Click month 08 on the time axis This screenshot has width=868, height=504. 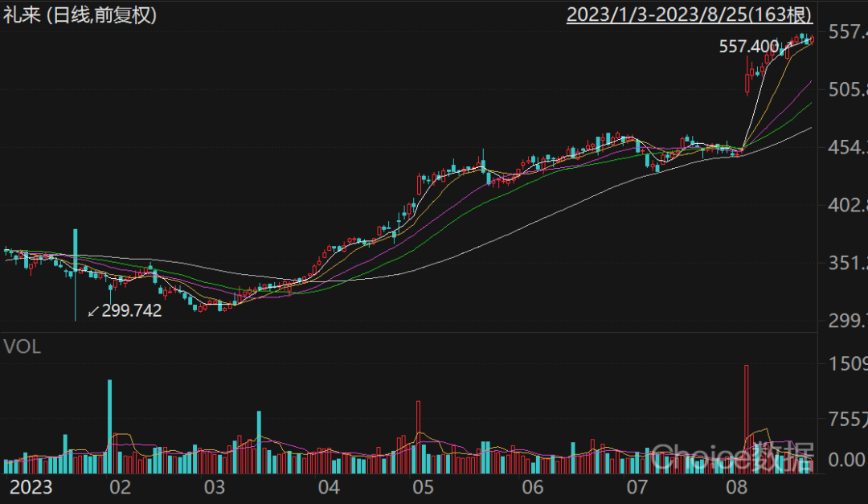(736, 487)
